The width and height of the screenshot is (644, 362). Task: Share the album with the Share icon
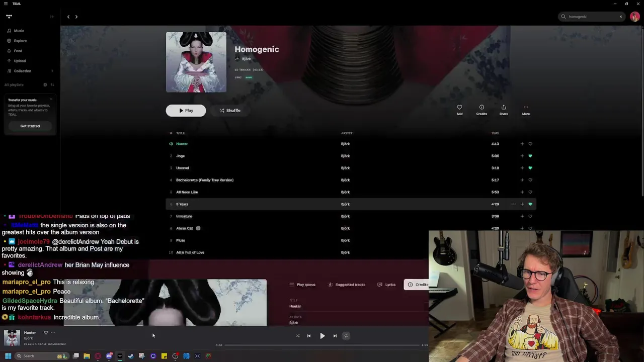click(504, 110)
